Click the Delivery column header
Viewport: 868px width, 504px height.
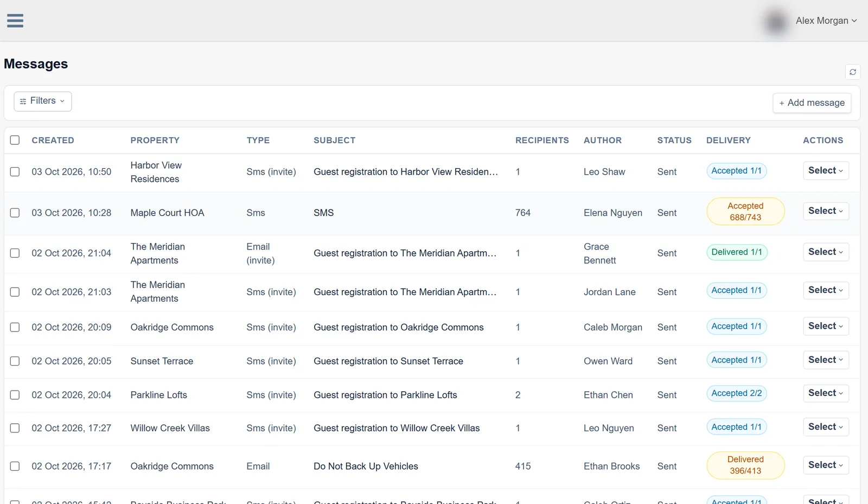click(728, 140)
